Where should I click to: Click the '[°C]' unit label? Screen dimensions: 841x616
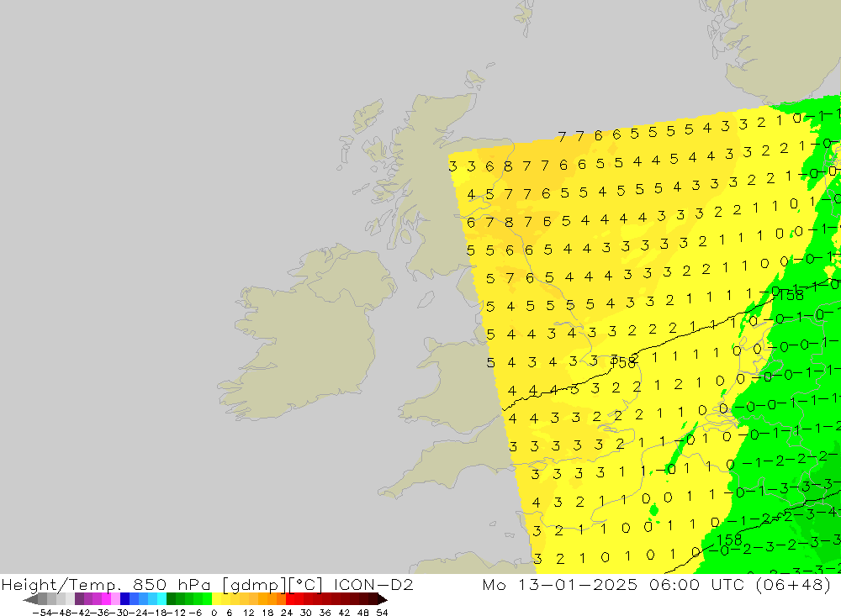tap(306, 584)
